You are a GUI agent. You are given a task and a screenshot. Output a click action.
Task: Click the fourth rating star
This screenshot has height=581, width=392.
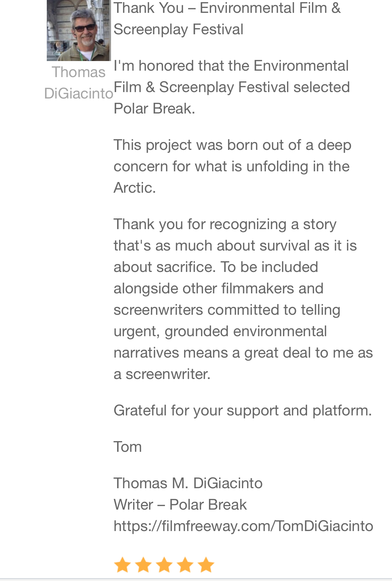click(185, 565)
